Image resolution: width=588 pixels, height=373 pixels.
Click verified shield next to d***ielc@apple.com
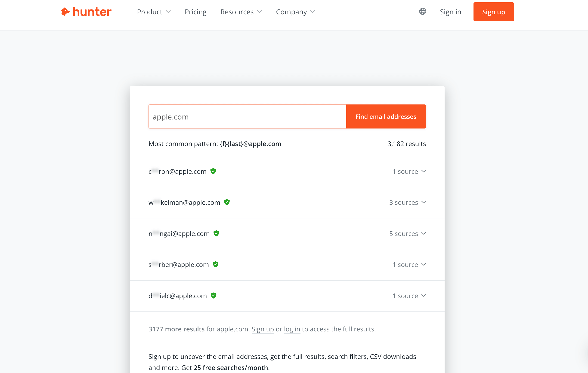coord(214,296)
